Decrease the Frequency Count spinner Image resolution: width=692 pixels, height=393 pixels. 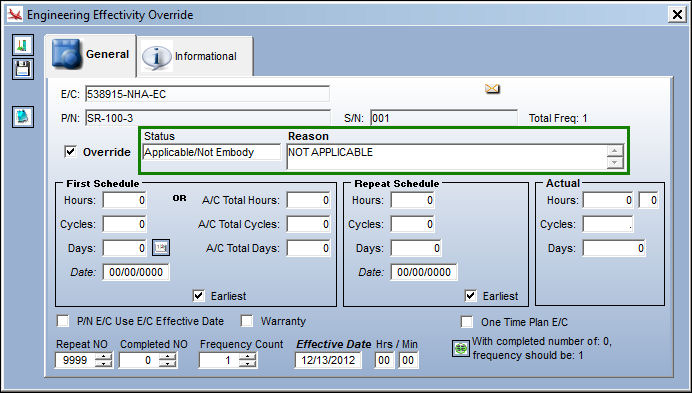pos(248,363)
